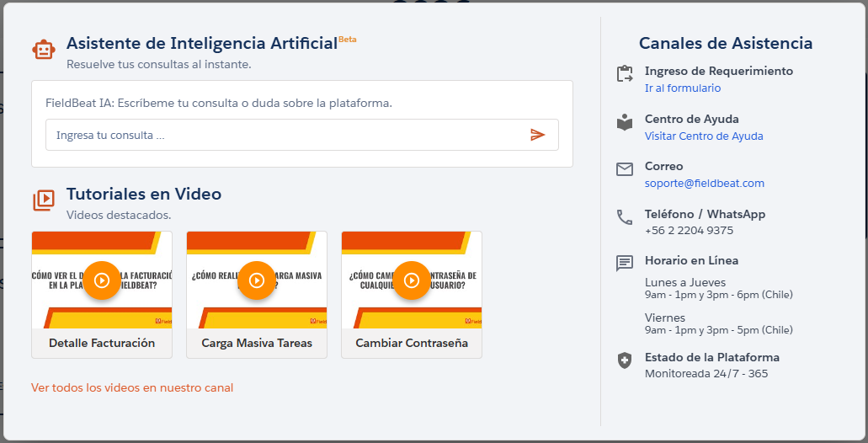The image size is (868, 443).
Task: Click the 'Estado de la Plataforma' label
Action: tap(712, 357)
